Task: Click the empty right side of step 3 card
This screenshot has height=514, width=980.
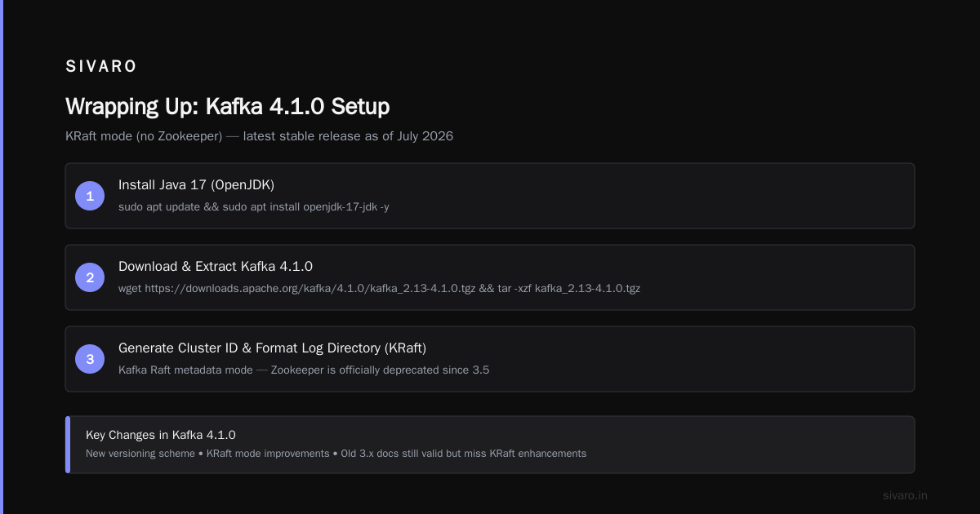Action: (735, 359)
